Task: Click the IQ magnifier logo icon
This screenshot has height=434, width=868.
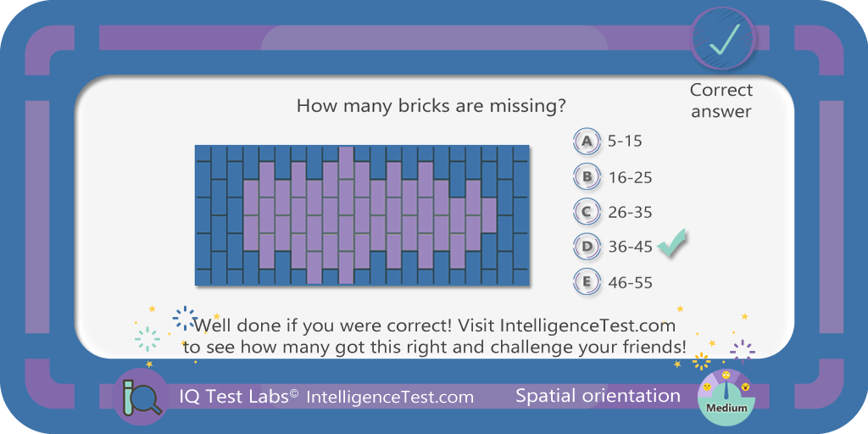Action: point(141,397)
